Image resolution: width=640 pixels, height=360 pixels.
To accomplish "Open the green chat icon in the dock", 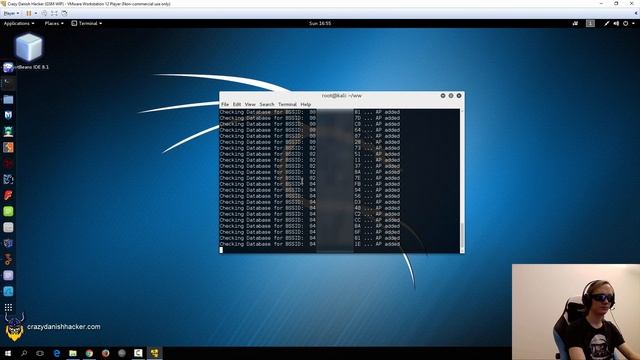I will click(x=8, y=211).
